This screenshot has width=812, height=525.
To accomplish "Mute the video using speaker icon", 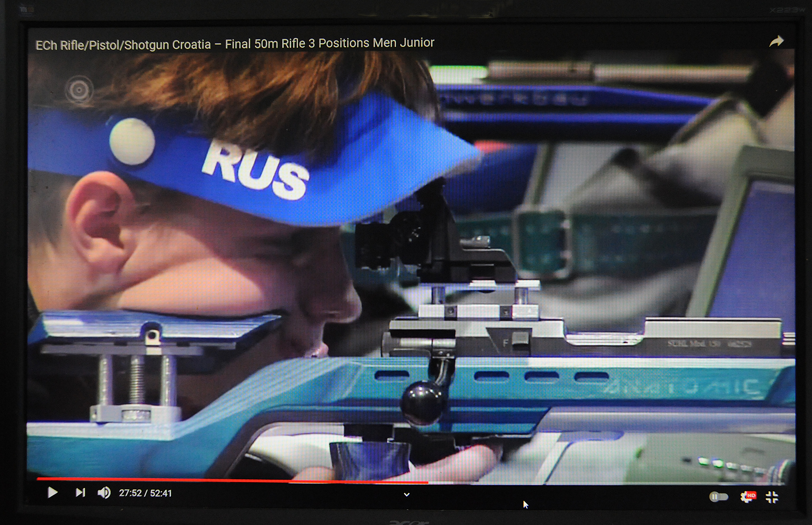I will (104, 492).
